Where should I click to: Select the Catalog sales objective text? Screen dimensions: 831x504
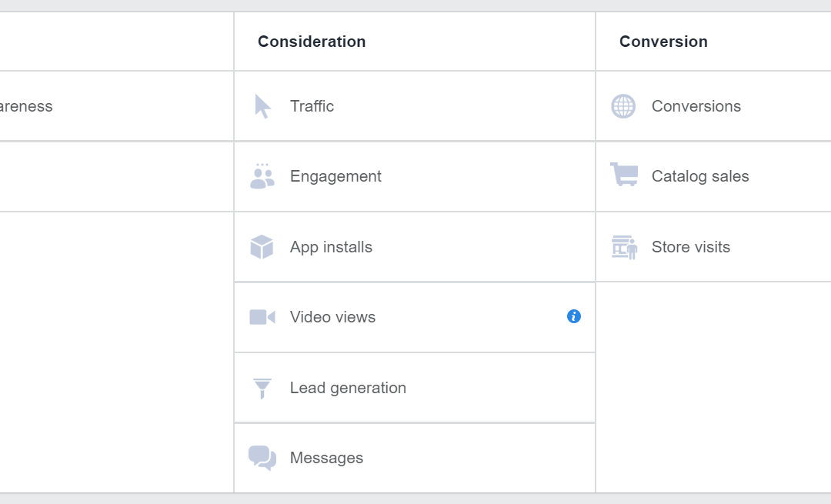(699, 176)
